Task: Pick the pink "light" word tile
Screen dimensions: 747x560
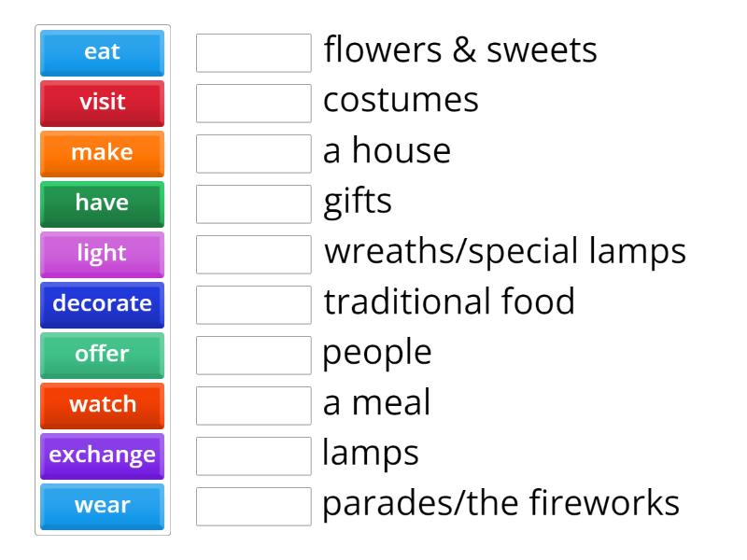Action: coord(101,254)
